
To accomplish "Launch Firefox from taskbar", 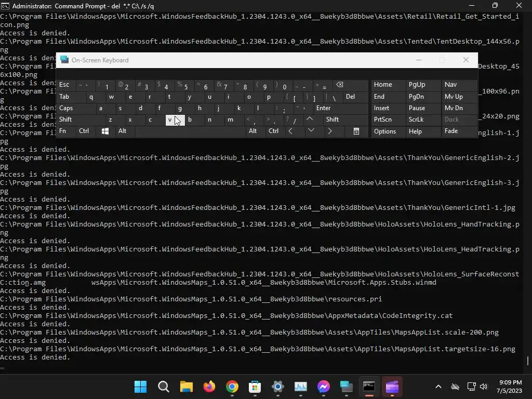I will [x=209, y=387].
